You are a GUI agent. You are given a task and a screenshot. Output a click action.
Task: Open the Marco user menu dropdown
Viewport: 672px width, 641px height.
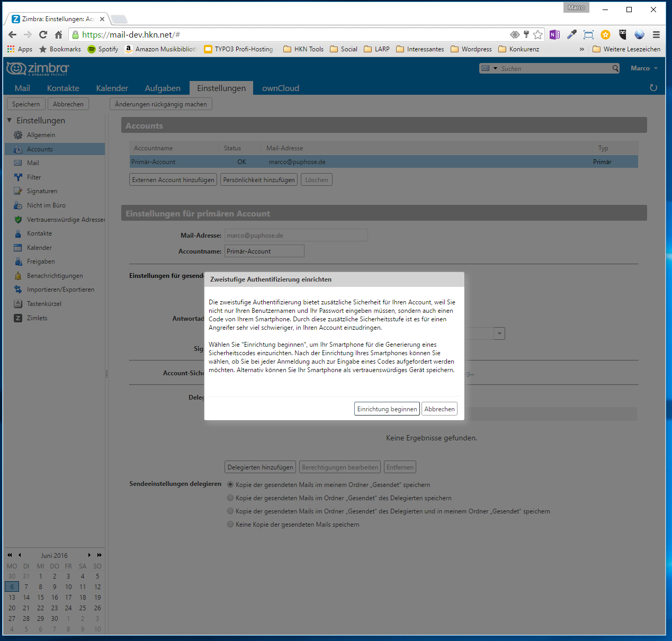click(644, 68)
